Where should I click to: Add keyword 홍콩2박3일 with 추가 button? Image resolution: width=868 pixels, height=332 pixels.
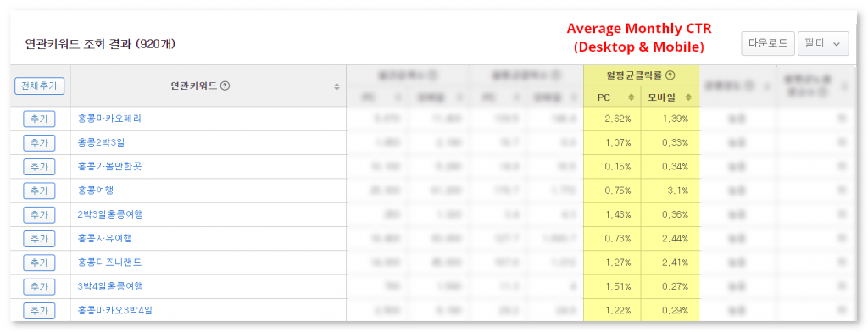[x=39, y=143]
